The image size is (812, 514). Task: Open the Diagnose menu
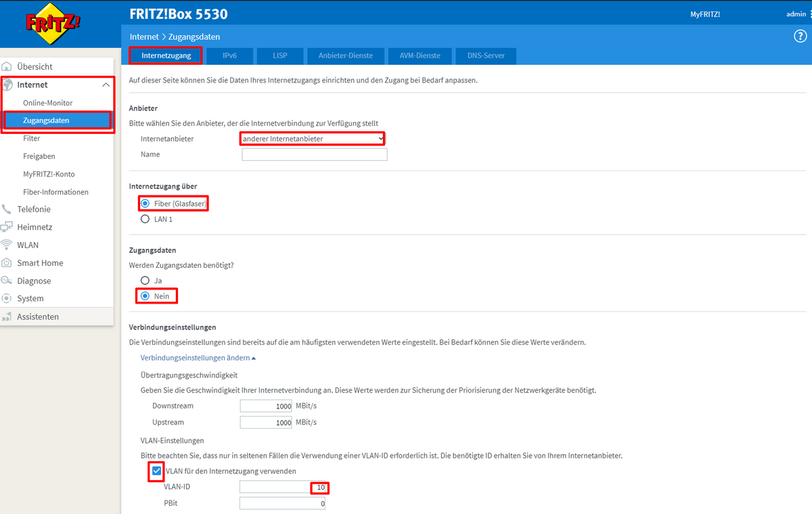point(34,281)
